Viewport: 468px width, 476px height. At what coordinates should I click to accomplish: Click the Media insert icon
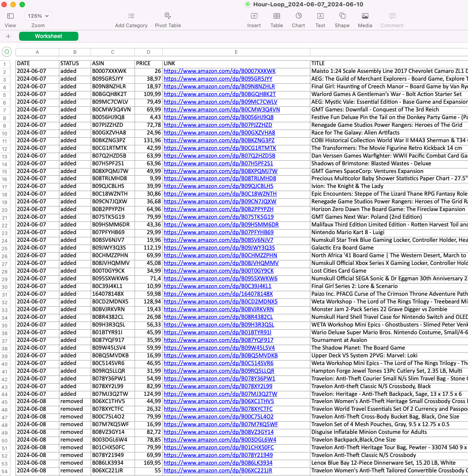(365, 15)
